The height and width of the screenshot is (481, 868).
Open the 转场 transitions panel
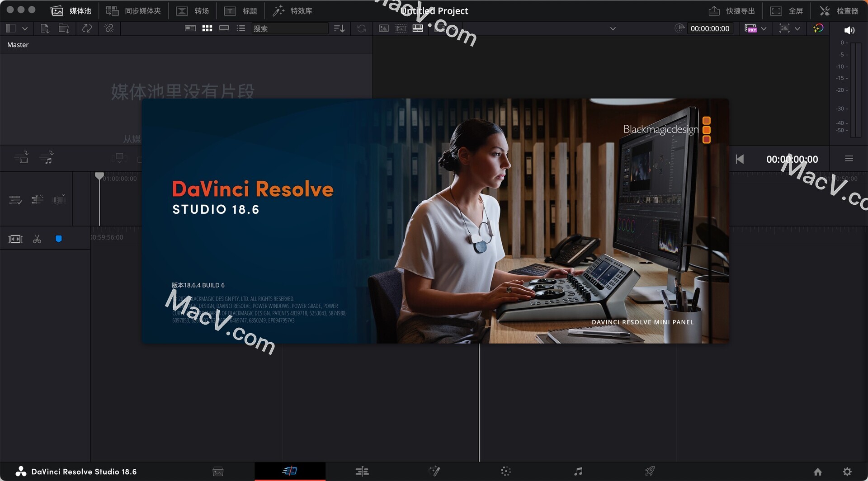point(192,10)
